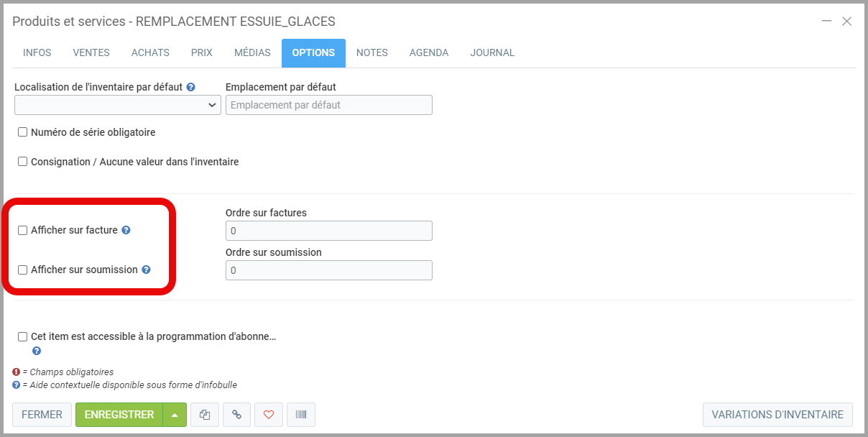Click the Ordre sur factures field

(328, 231)
